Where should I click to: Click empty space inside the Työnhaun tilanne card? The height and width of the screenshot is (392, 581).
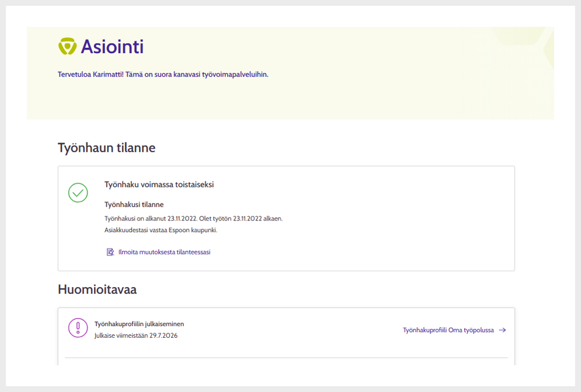point(389,222)
